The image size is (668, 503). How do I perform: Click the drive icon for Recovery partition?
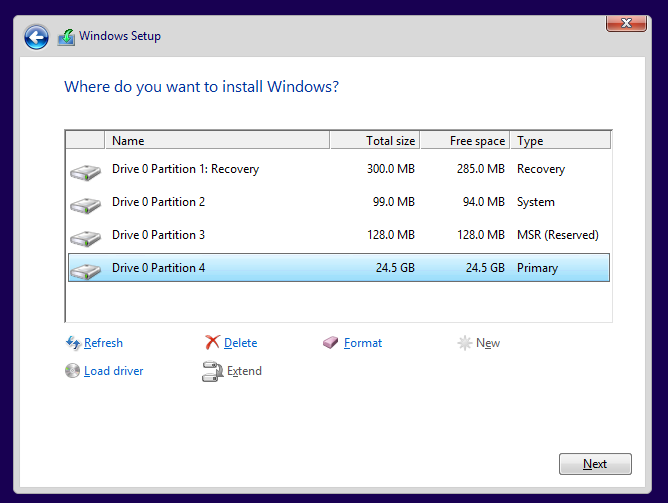coord(85,172)
